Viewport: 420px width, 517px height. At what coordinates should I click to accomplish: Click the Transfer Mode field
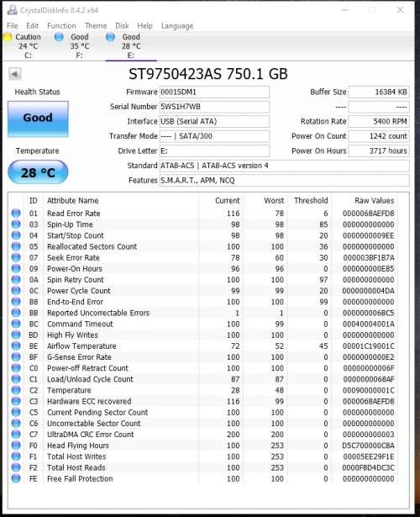coord(214,136)
